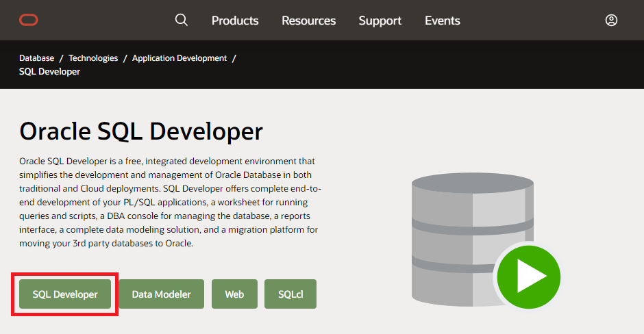Play the green video play button
This screenshot has width=644, height=334.
coord(529,277)
